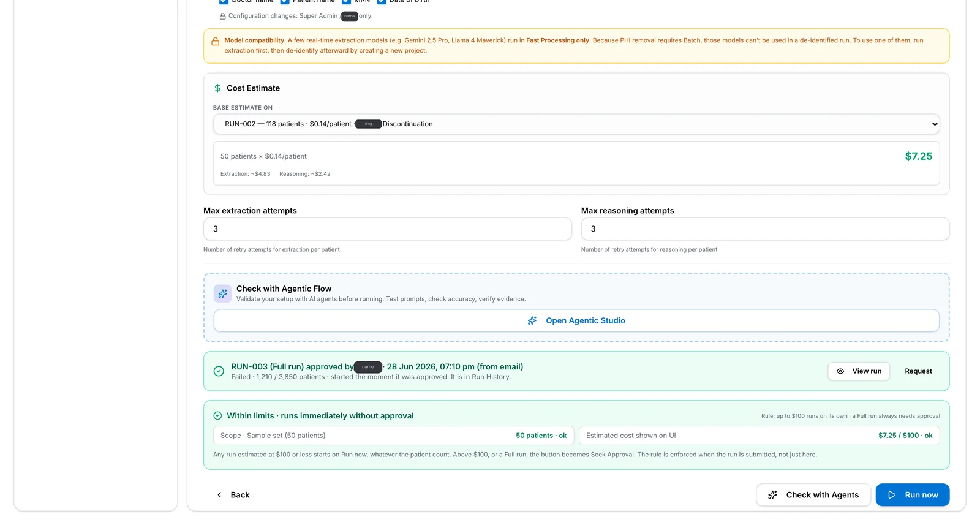Click the "50 patients · ok" status
This screenshot has width=980, height=525.
coord(541,436)
